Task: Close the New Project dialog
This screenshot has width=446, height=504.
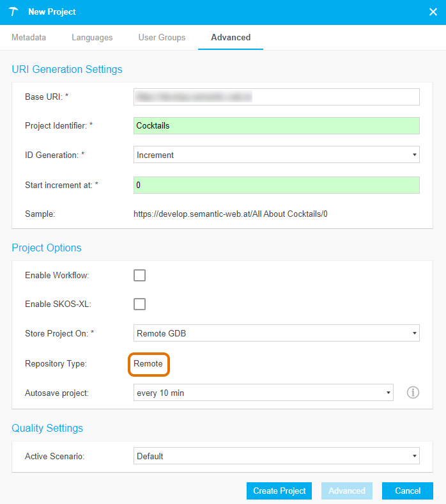Action: pos(433,12)
